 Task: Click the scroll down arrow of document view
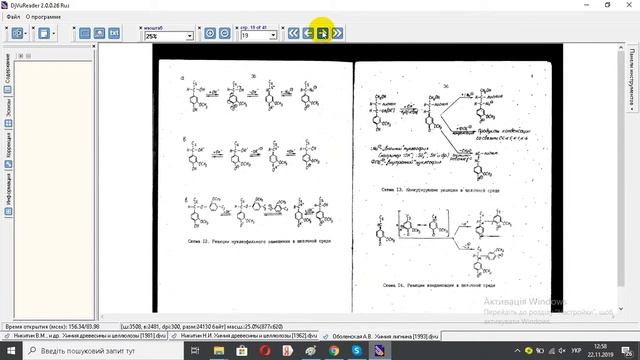620,309
